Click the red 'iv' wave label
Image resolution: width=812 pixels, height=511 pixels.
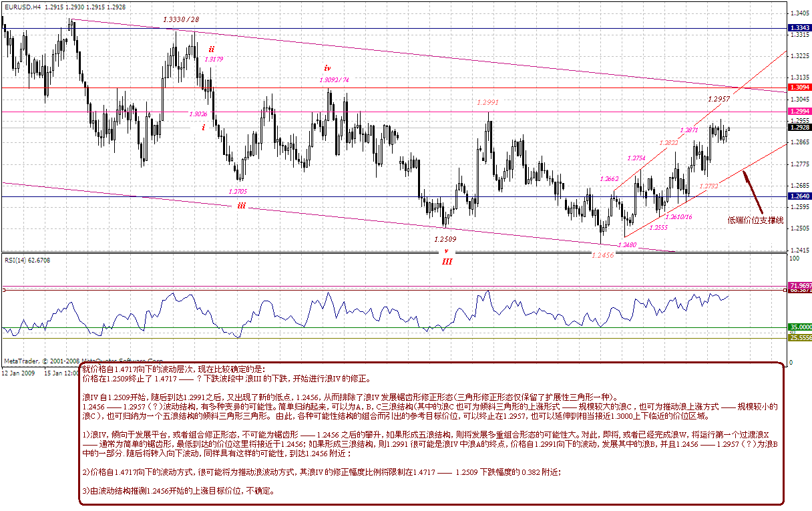tap(328, 67)
